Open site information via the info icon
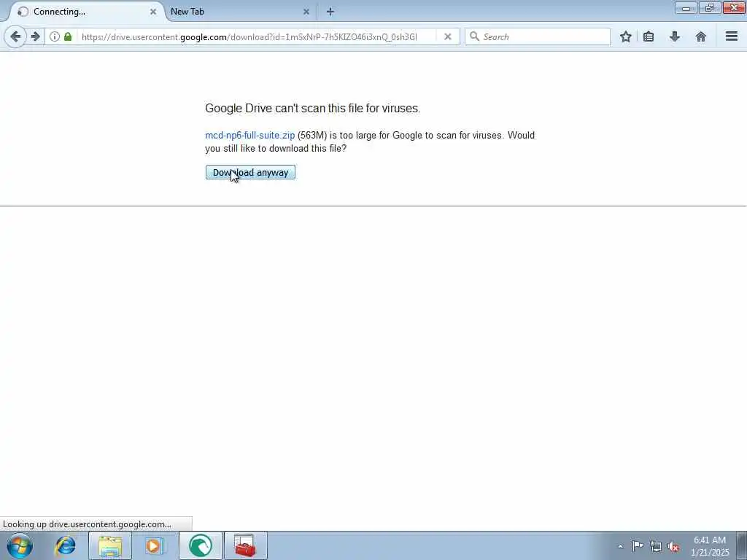 (55, 36)
